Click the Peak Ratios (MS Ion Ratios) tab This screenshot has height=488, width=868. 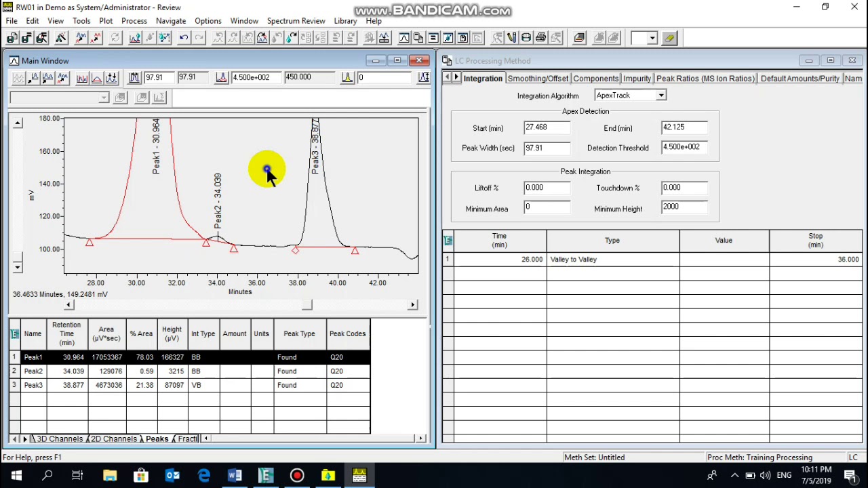pos(705,79)
